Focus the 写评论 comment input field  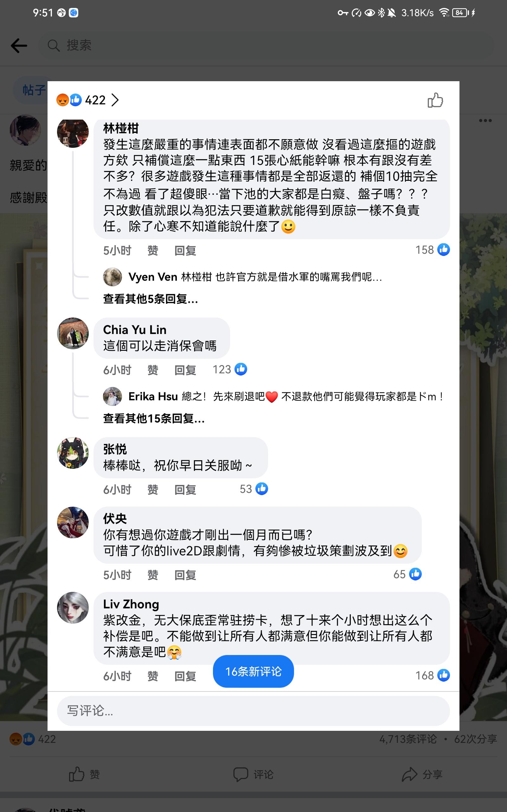click(253, 711)
